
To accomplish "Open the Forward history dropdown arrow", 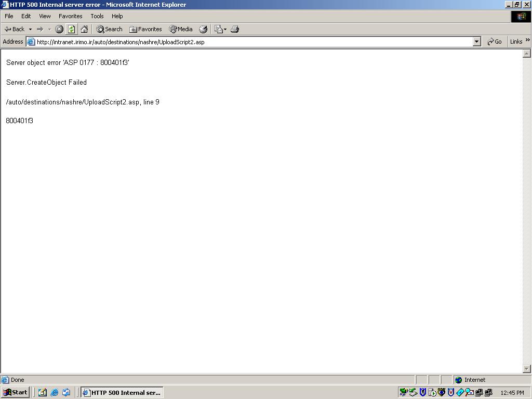I will pos(49,29).
